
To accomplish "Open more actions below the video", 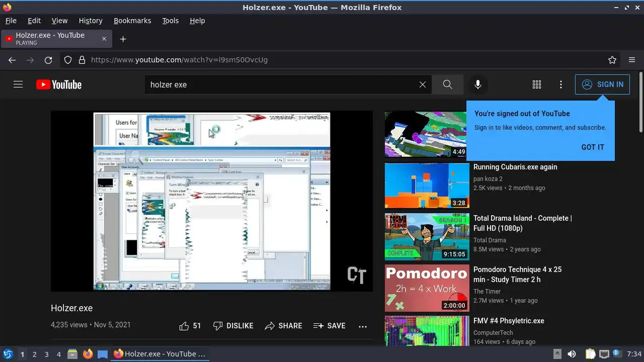I will point(363,326).
